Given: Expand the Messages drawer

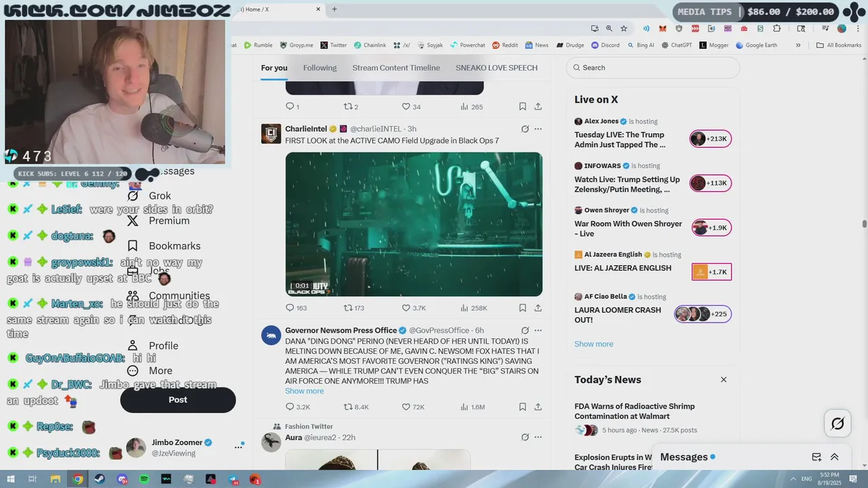Looking at the screenshot, I should click(x=835, y=457).
